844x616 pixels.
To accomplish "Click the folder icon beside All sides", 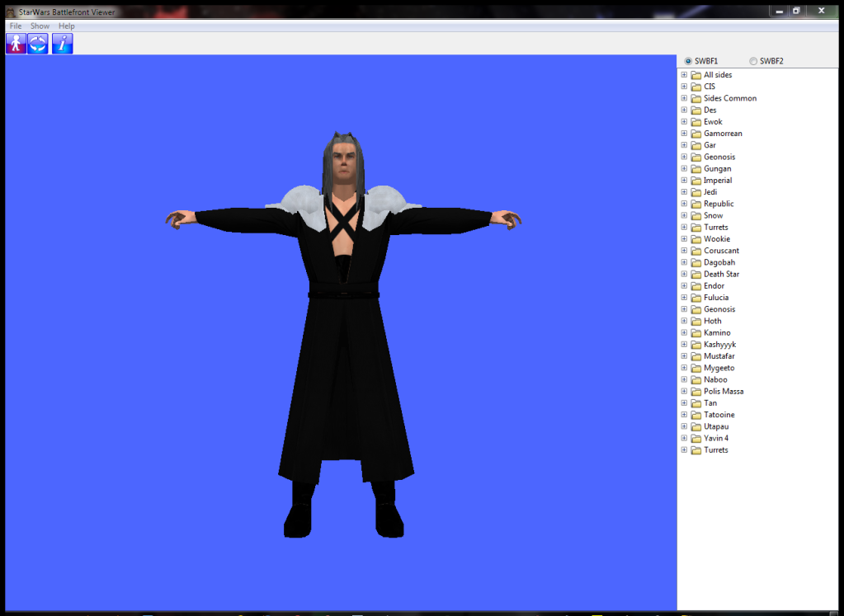I will (x=696, y=75).
